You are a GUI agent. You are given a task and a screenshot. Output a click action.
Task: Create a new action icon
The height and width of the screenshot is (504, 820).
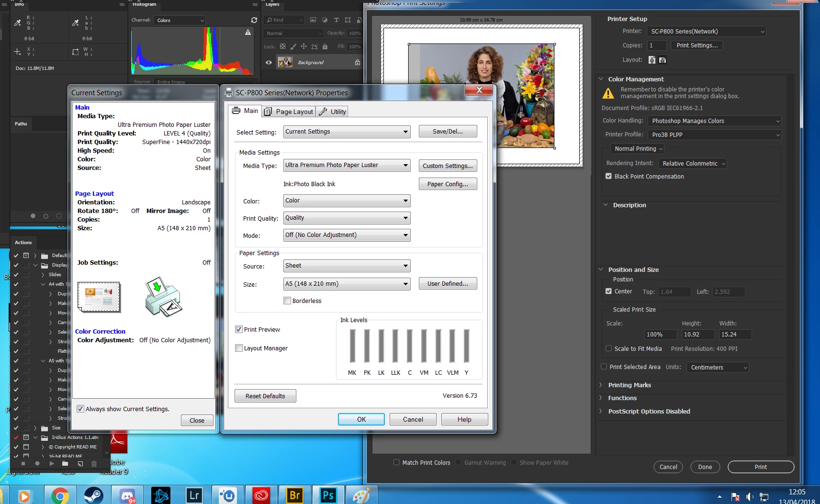80,463
